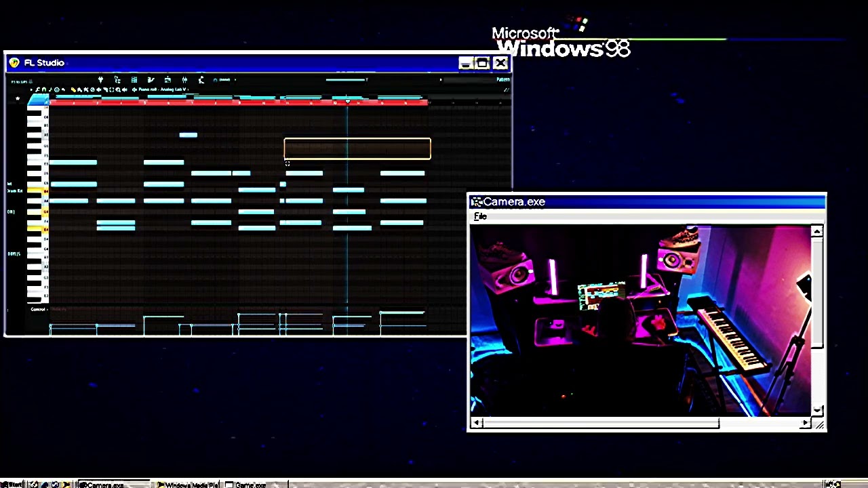Viewport: 868px width, 488px height.
Task: Click the star icon beside the timeline ruler
Action: [18, 98]
